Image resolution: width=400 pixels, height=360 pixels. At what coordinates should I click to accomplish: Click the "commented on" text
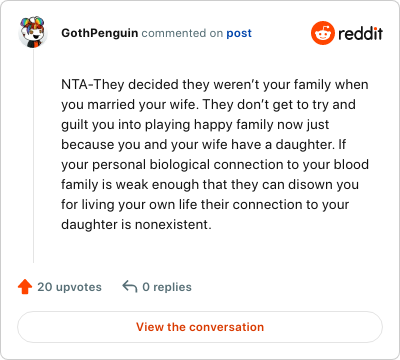click(182, 33)
